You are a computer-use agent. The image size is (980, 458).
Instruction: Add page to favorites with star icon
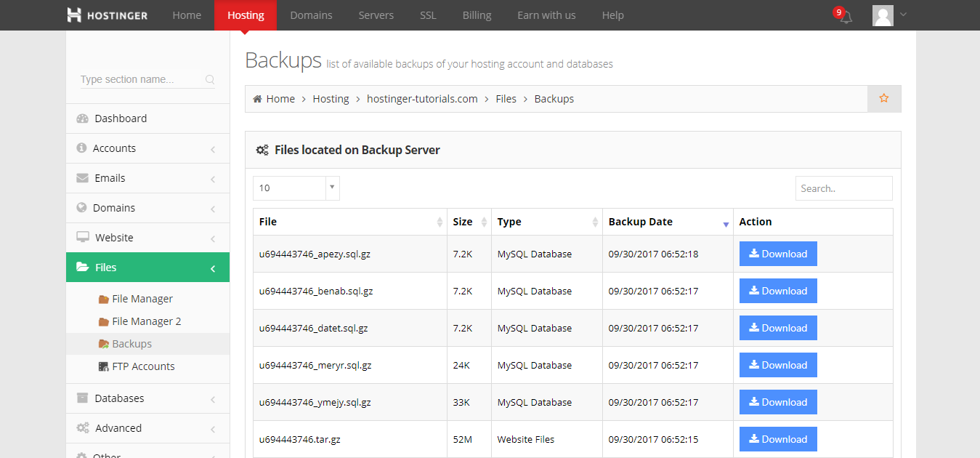(x=884, y=98)
